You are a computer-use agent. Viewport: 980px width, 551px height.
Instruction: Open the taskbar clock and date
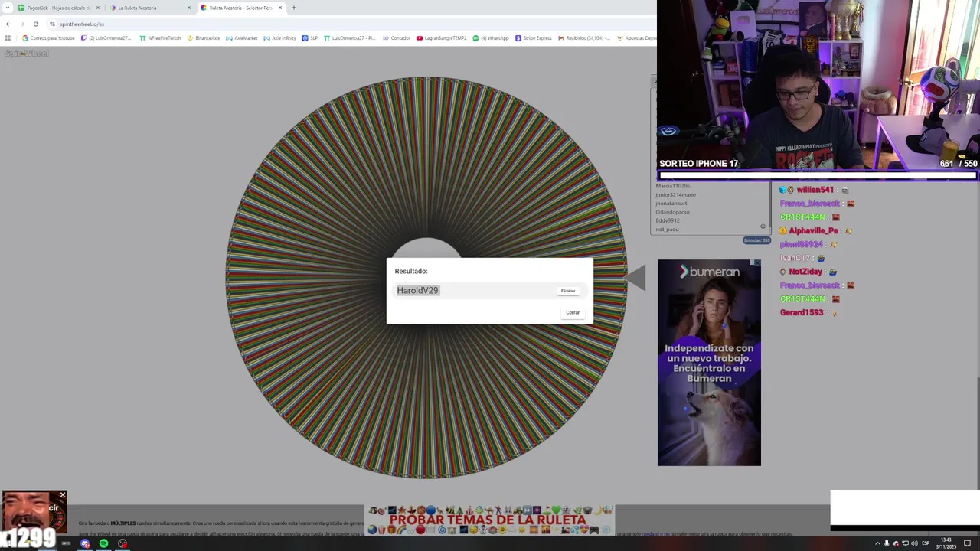click(x=946, y=543)
